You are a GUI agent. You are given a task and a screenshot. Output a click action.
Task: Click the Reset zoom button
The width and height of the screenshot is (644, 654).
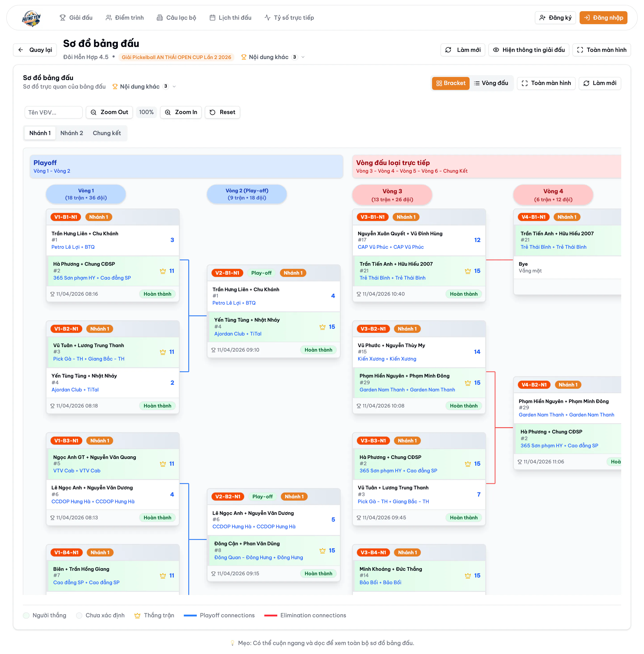tap(222, 112)
